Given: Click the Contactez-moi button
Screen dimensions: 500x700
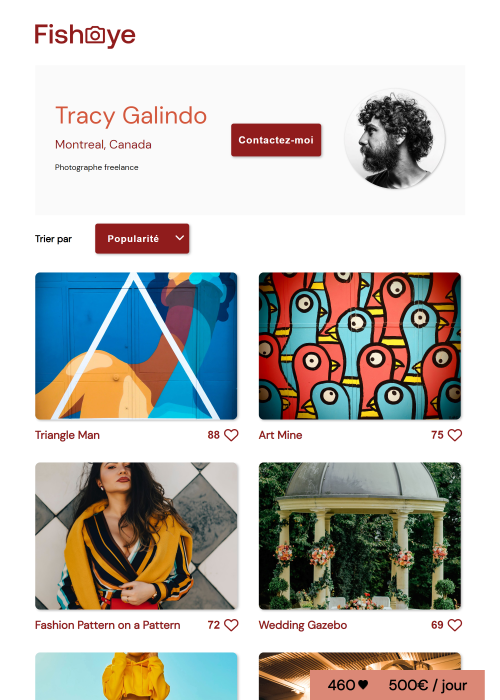Looking at the screenshot, I should [x=276, y=140].
